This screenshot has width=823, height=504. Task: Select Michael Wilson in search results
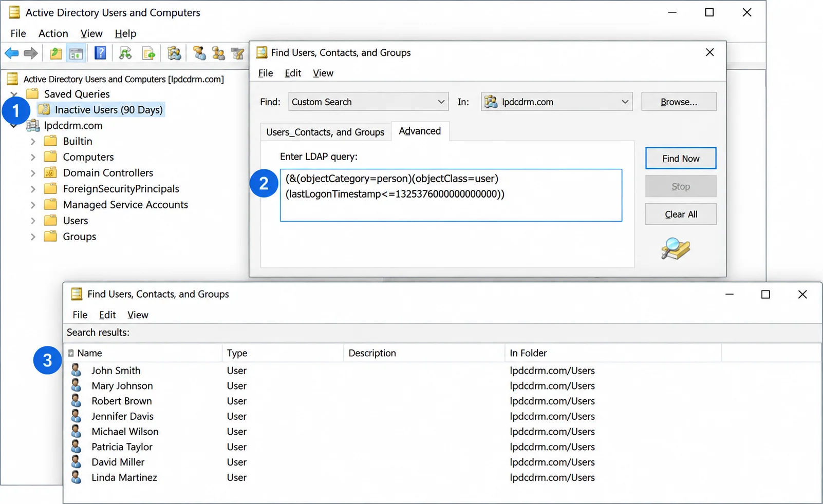tap(125, 432)
